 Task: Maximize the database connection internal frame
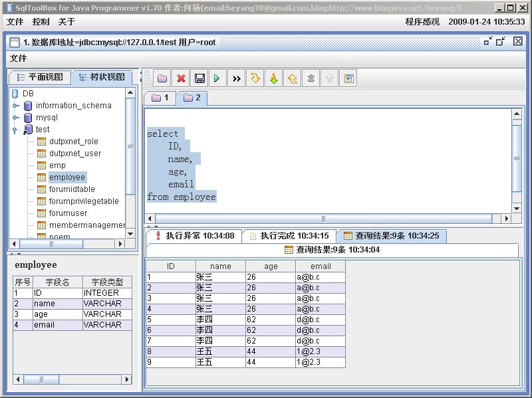pos(501,41)
